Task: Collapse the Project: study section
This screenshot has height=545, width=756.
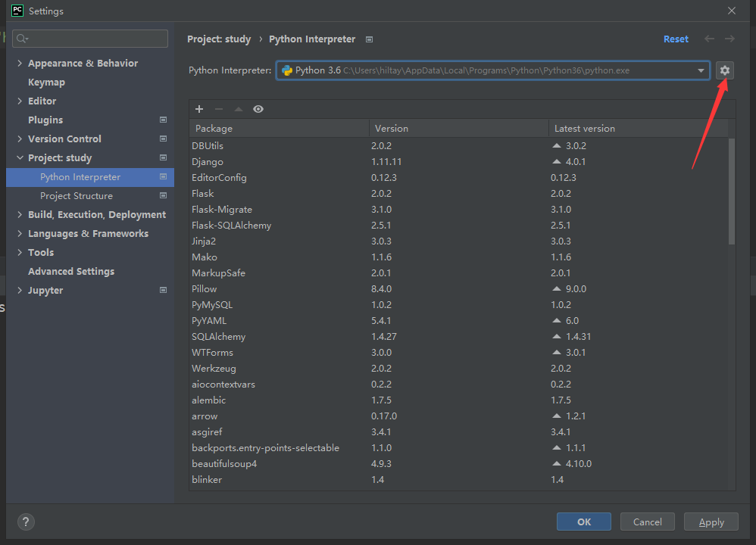Action: click(x=20, y=157)
